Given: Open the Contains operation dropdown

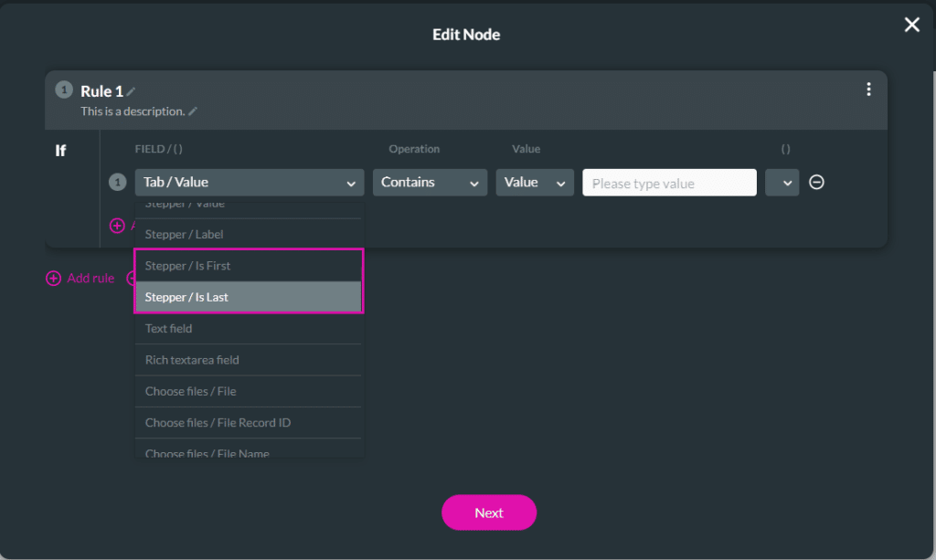Looking at the screenshot, I should click(x=430, y=182).
